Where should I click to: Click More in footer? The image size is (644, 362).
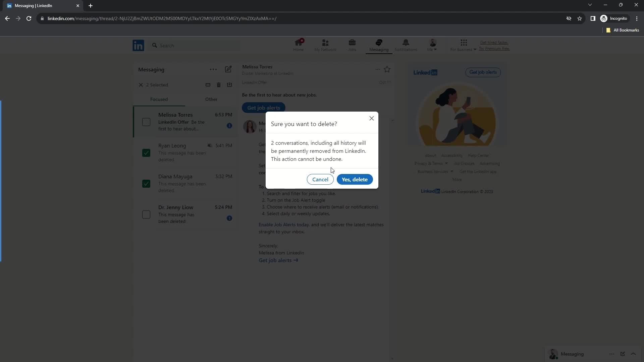pyautogui.click(x=457, y=180)
